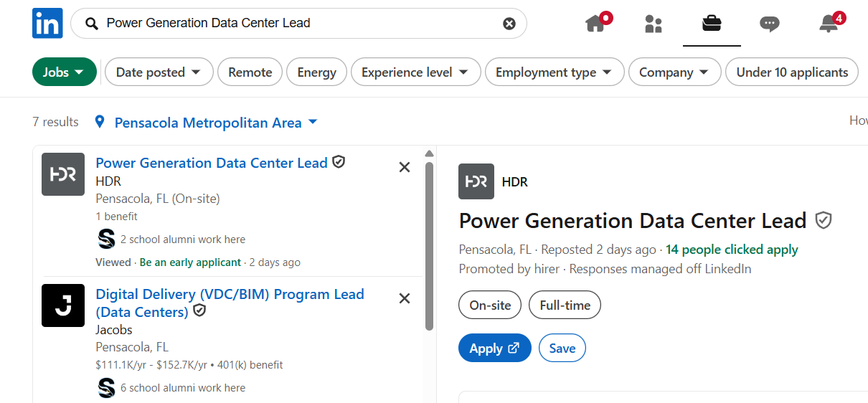Click "14 people clicked apply" text
The image size is (868, 403).
[732, 250]
